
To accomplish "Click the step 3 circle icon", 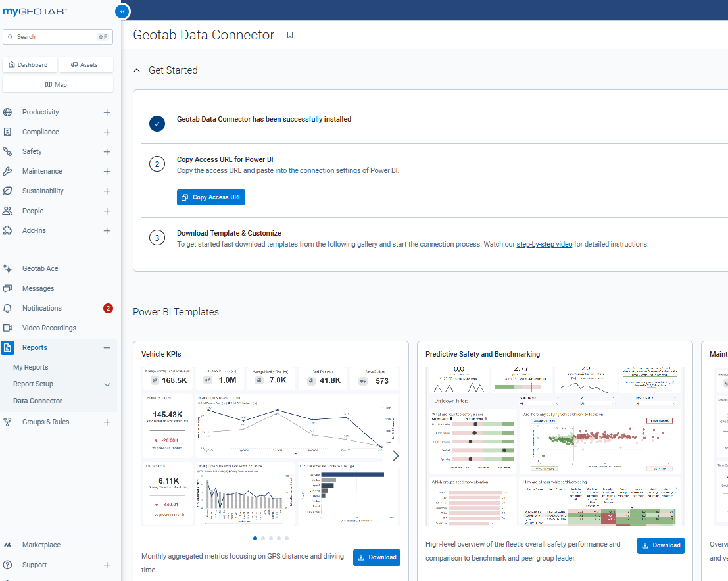I will click(157, 238).
